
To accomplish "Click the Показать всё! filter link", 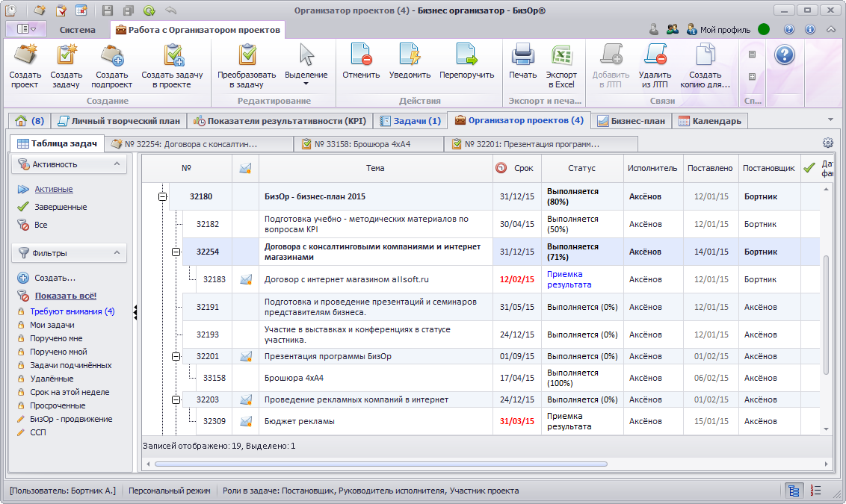I will click(65, 296).
